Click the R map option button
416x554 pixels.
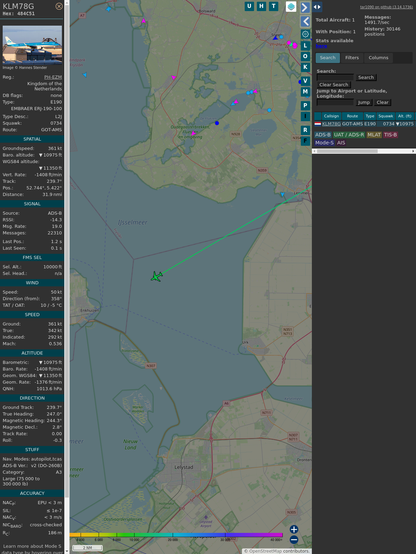click(305, 130)
